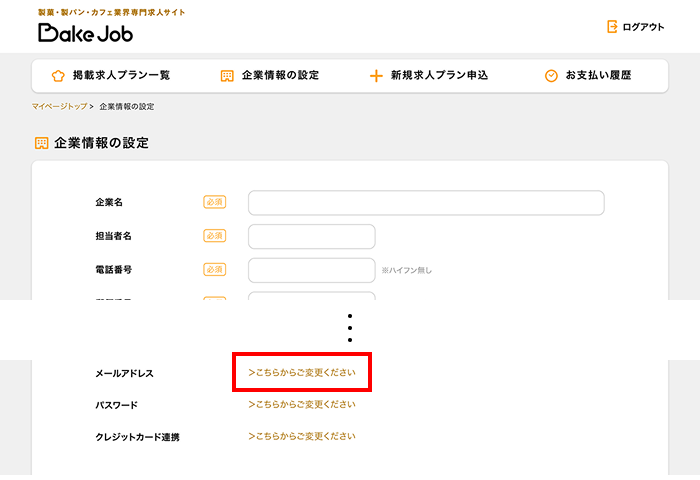This screenshot has width=700, height=480.
Task: Click the メールアドレス change link
Action: pyautogui.click(x=302, y=373)
